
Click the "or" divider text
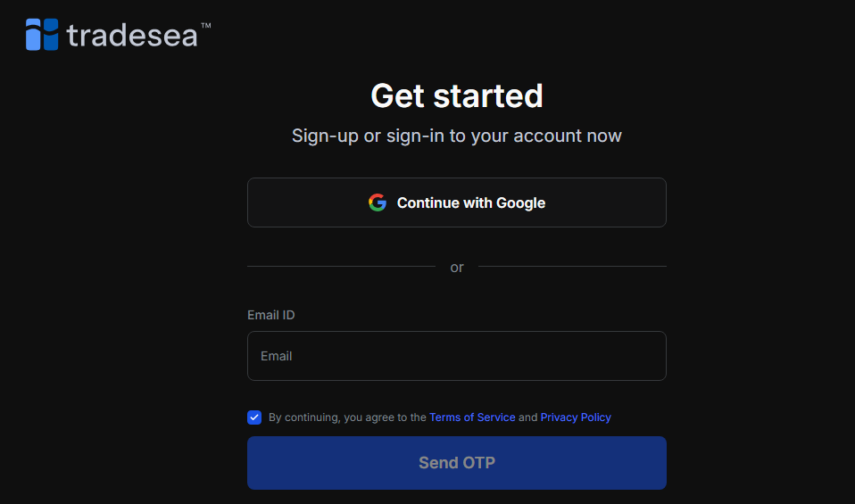457,267
